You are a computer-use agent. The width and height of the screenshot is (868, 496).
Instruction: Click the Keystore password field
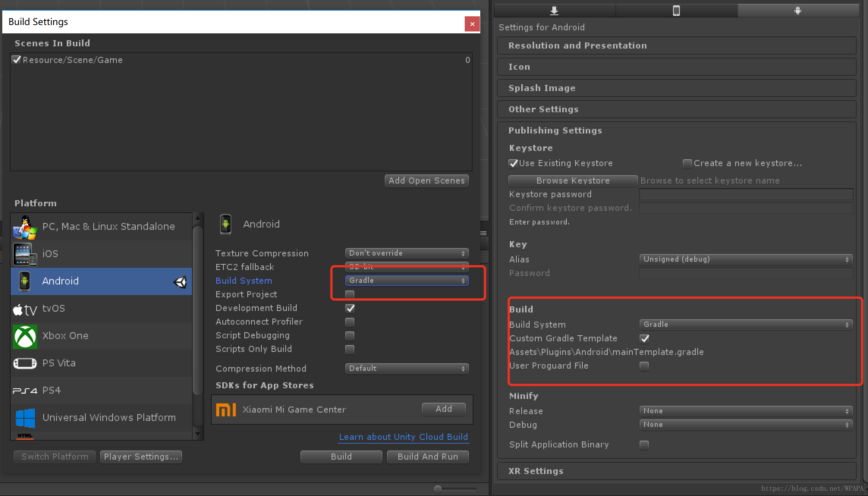coord(746,195)
